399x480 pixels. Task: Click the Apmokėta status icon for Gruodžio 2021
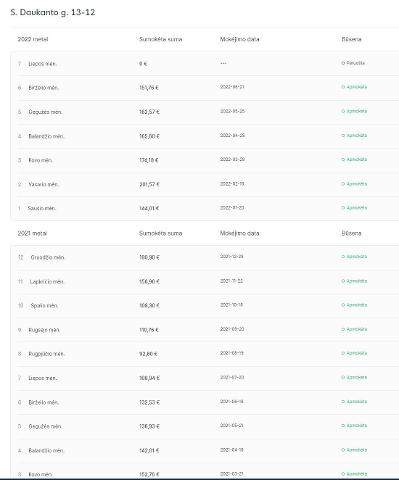pyautogui.click(x=343, y=257)
